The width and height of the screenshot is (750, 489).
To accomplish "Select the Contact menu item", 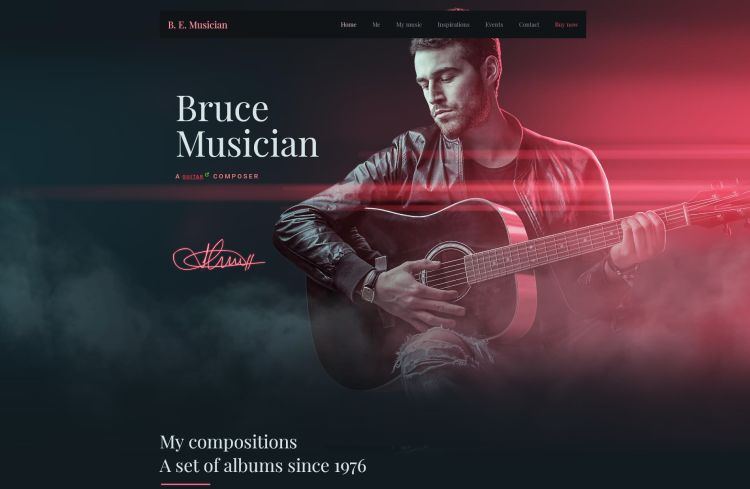I will click(529, 24).
